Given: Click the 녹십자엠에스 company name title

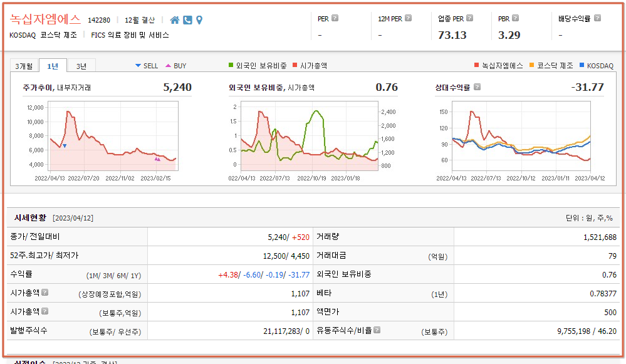Looking at the screenshot, I should pos(45,19).
